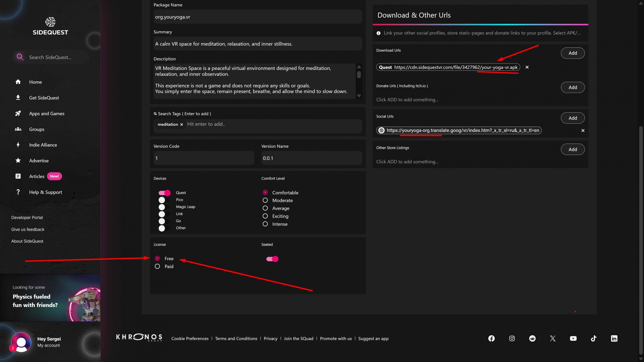
Task: Open the Groups people icon
Action: (18, 129)
